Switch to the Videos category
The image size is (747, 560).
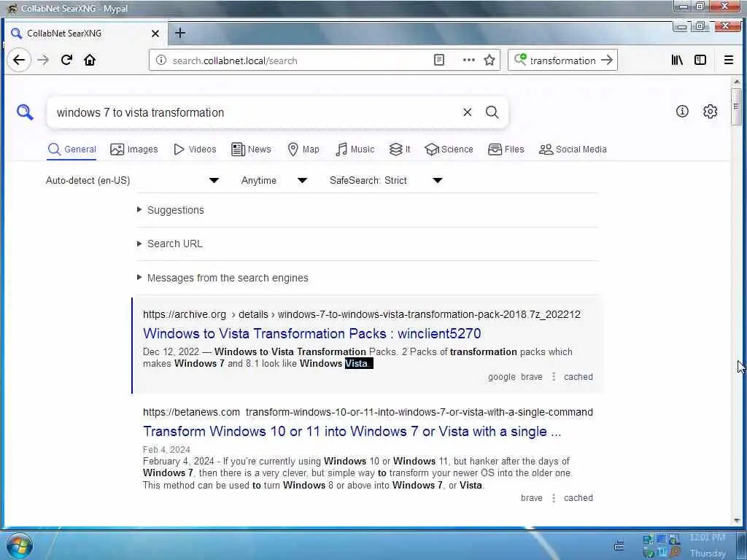[195, 149]
